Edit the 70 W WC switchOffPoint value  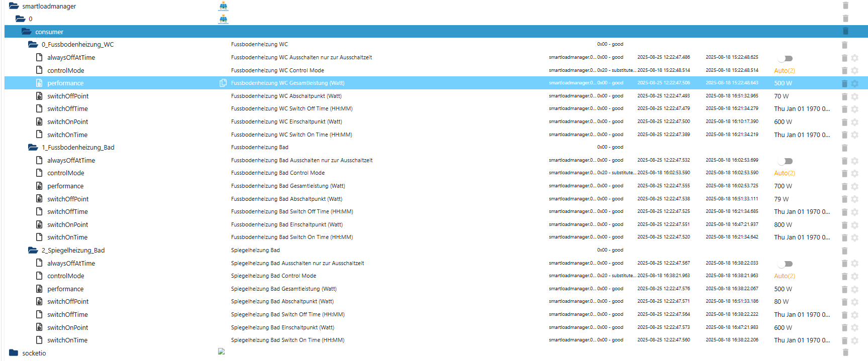pyautogui.click(x=782, y=96)
